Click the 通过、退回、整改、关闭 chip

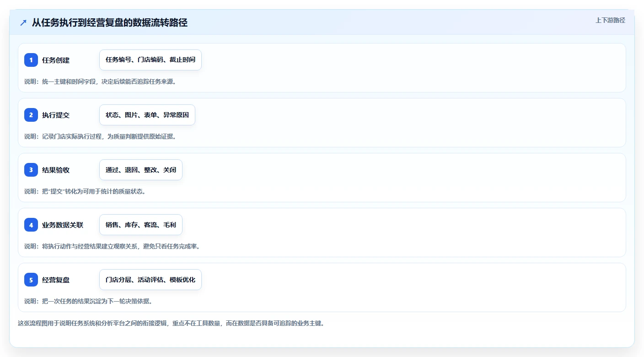click(141, 170)
